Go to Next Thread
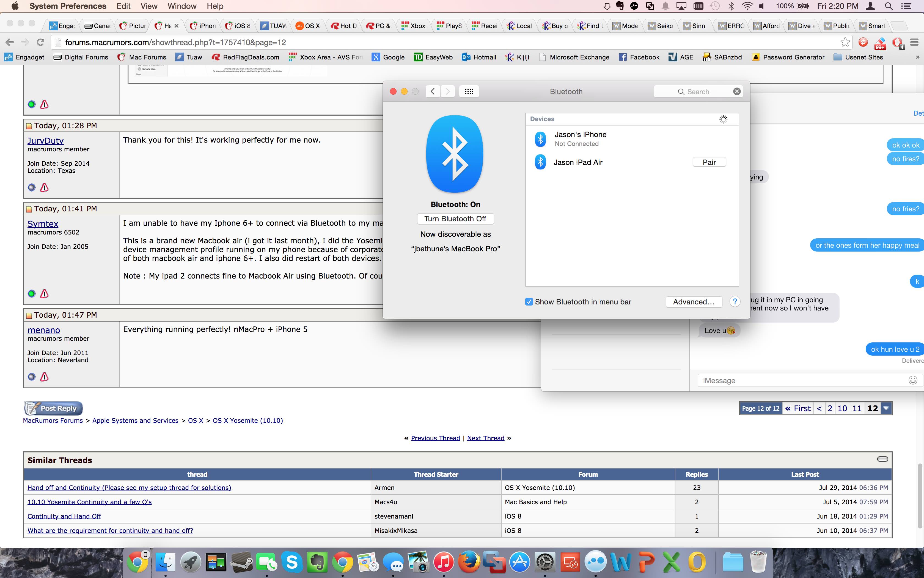This screenshot has height=578, width=924. coord(486,438)
